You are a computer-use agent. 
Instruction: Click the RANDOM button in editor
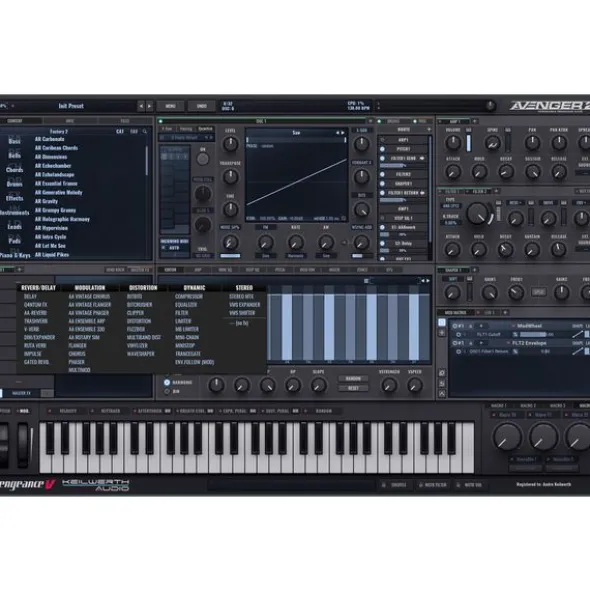point(353,379)
